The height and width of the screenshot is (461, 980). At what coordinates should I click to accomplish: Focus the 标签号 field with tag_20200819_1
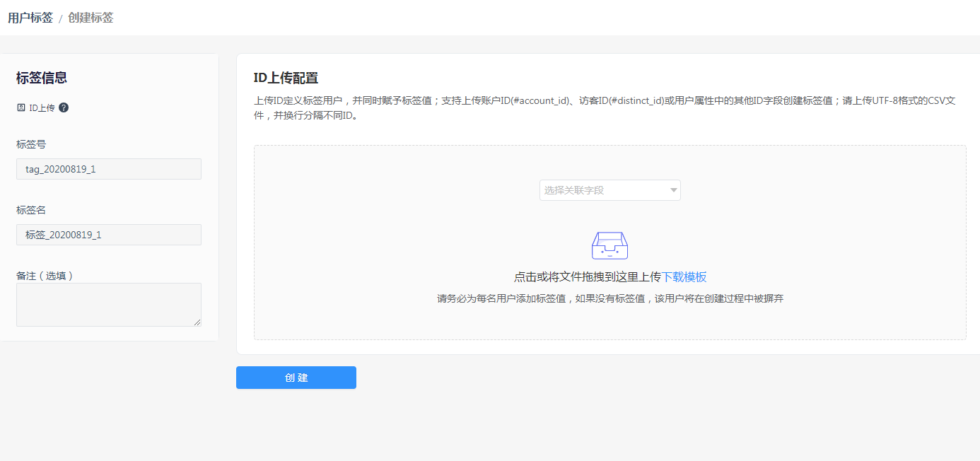(109, 169)
